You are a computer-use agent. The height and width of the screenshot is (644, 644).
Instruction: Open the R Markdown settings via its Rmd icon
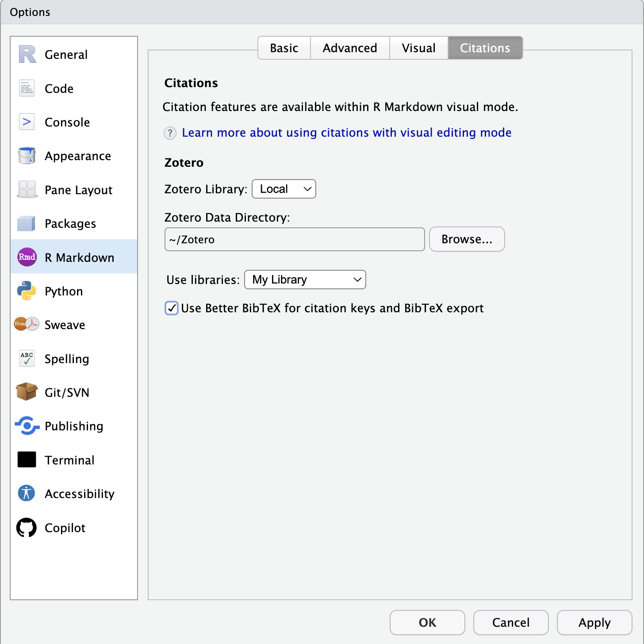coord(27,257)
